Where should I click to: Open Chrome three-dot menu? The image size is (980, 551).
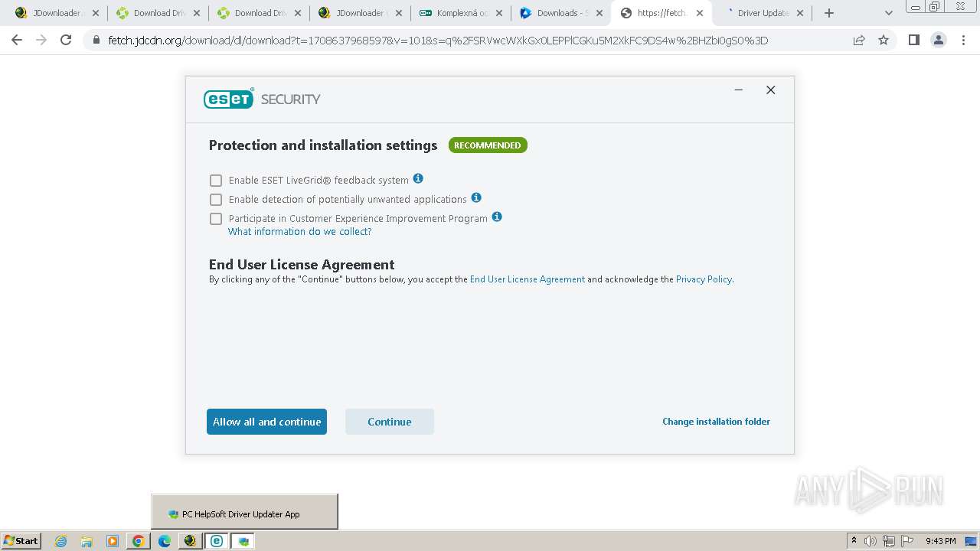[x=963, y=40]
